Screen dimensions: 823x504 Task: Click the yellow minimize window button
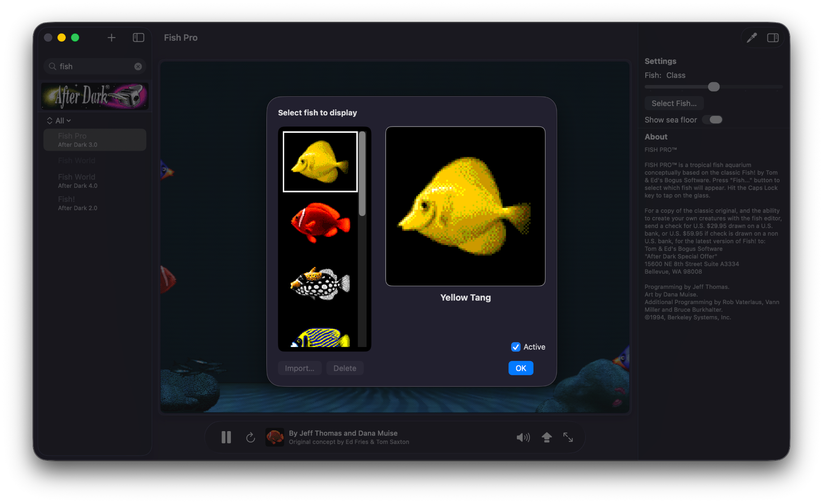click(62, 38)
